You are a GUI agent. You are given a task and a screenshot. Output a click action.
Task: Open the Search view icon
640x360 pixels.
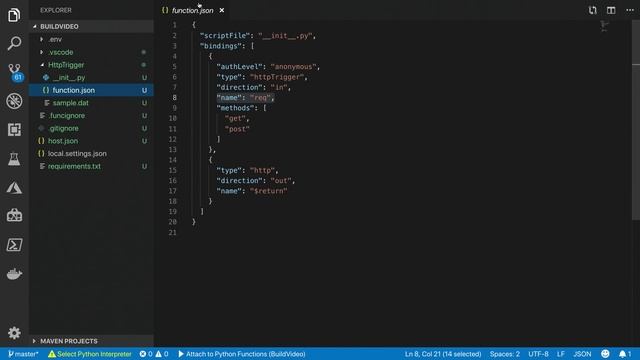[x=14, y=43]
